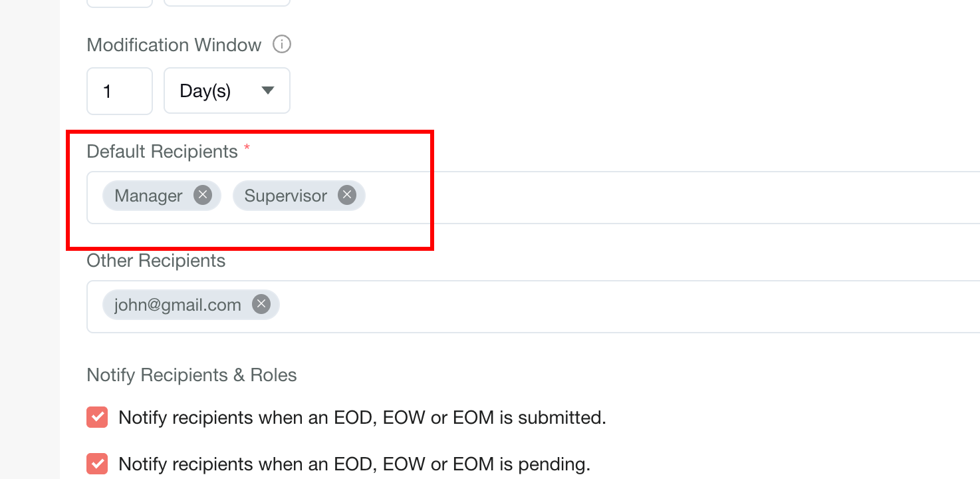This screenshot has width=980, height=479.
Task: Click the Other Recipients label
Action: click(x=156, y=261)
